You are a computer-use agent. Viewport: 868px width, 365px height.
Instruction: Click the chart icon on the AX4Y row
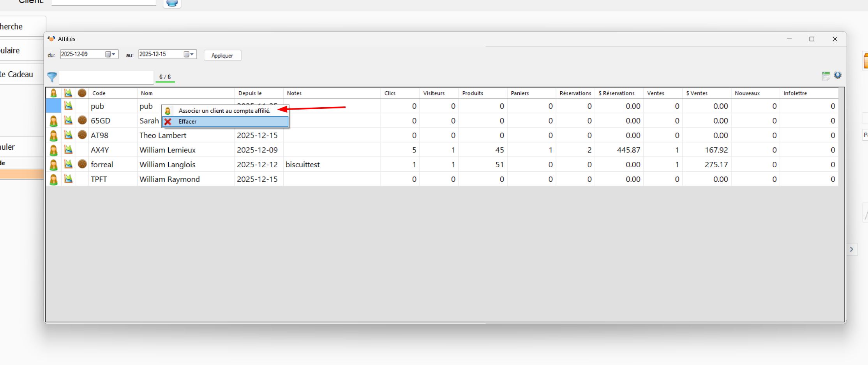click(68, 150)
